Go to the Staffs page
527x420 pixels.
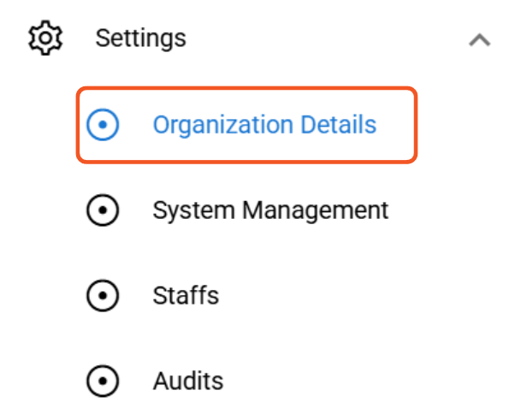(186, 296)
